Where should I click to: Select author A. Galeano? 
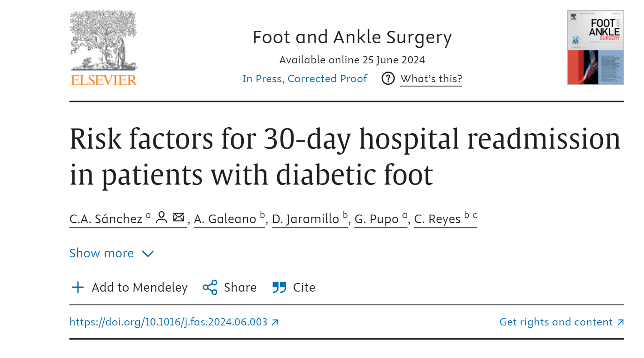click(x=225, y=219)
